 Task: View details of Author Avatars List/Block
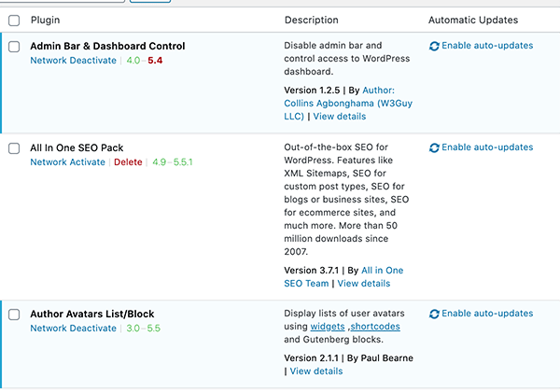316,371
